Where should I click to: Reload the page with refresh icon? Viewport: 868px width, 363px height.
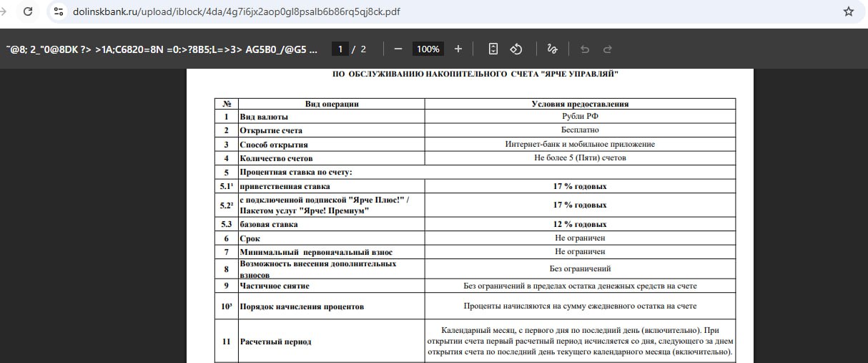click(x=28, y=11)
